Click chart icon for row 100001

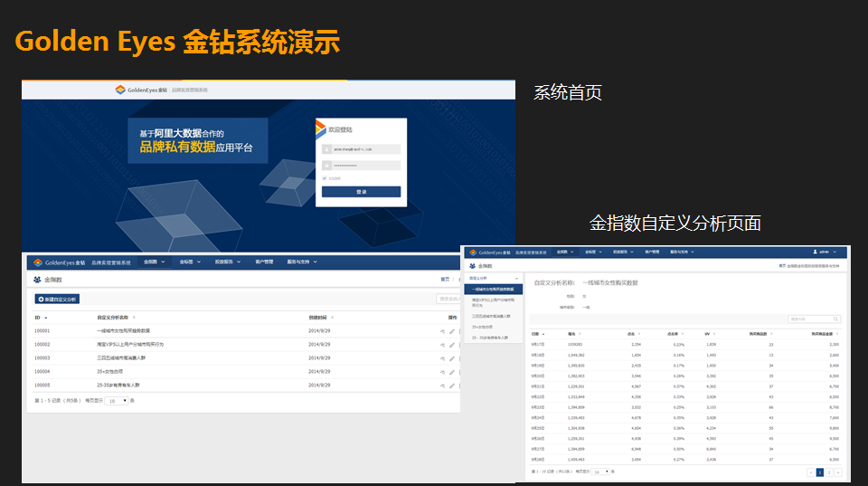(x=442, y=331)
